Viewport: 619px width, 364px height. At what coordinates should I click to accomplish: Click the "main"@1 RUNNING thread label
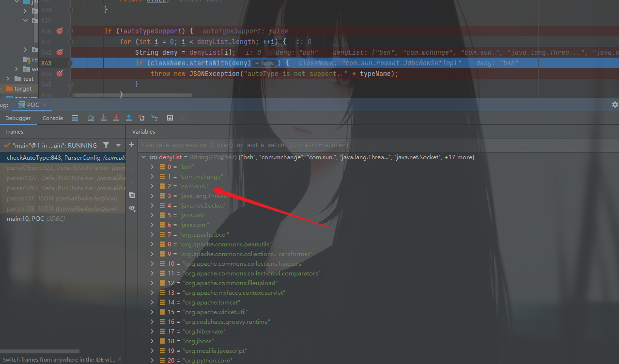pyautogui.click(x=55, y=145)
